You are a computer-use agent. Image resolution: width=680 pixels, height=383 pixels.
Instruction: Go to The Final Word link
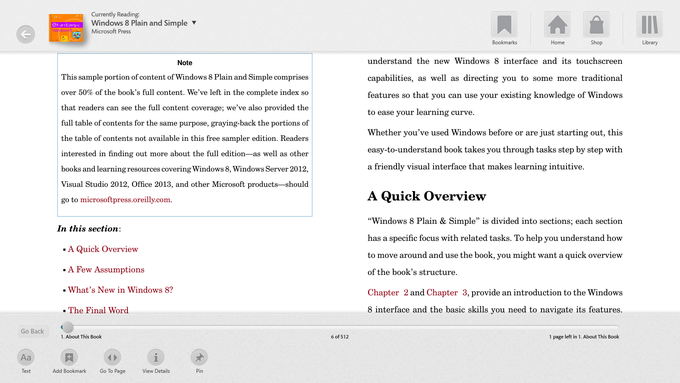(98, 310)
